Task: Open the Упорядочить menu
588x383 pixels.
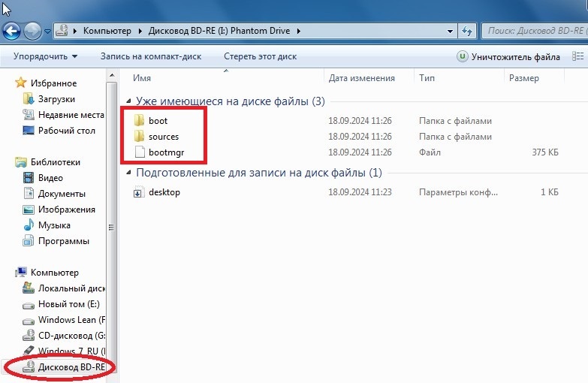Action: point(45,56)
